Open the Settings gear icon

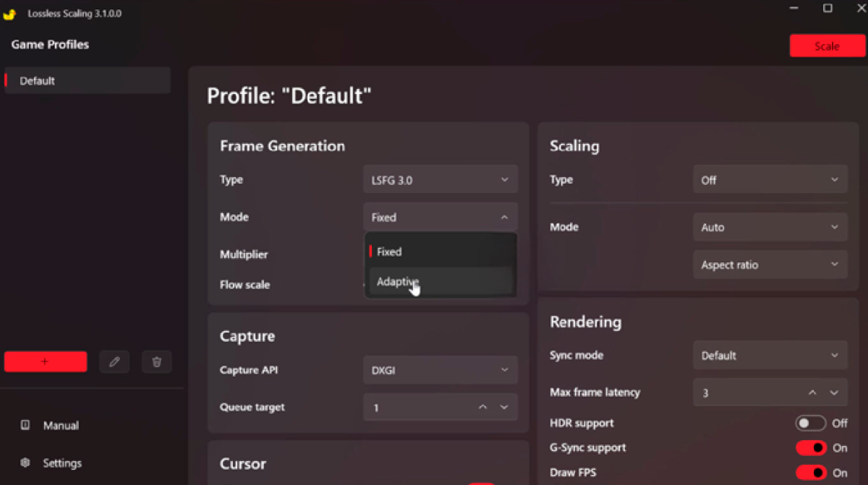[x=25, y=463]
